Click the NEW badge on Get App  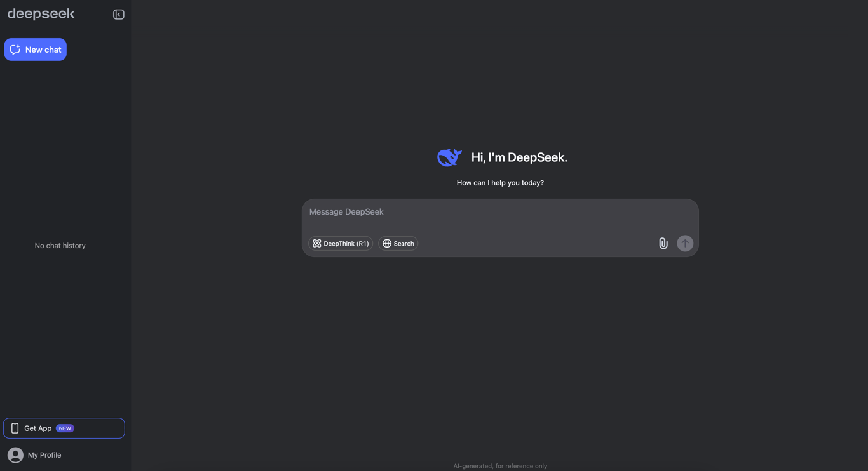pos(65,428)
